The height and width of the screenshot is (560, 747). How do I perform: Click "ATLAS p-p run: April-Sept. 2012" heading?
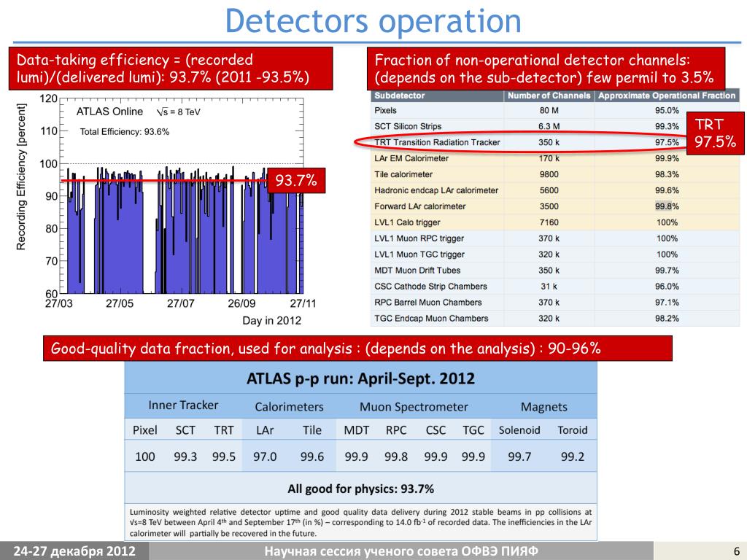pyautogui.click(x=360, y=378)
